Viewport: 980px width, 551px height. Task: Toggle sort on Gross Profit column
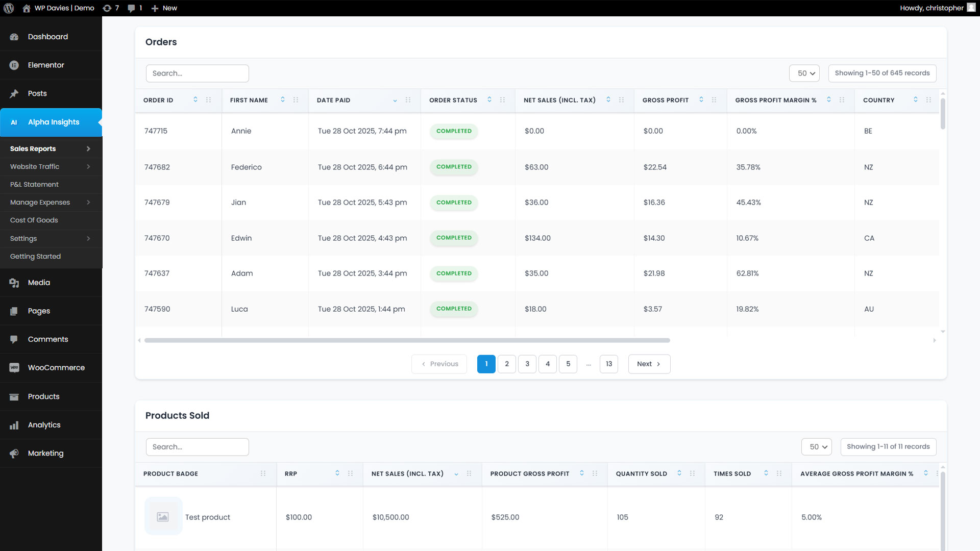(701, 100)
